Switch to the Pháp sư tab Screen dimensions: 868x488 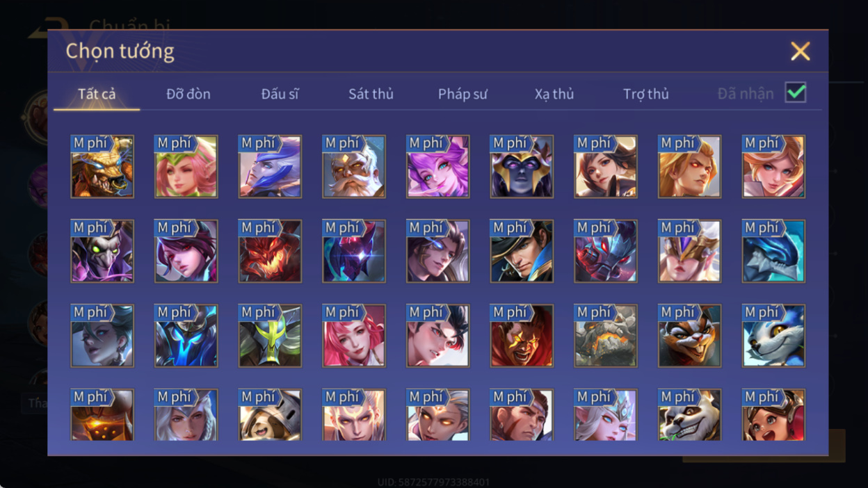[463, 94]
